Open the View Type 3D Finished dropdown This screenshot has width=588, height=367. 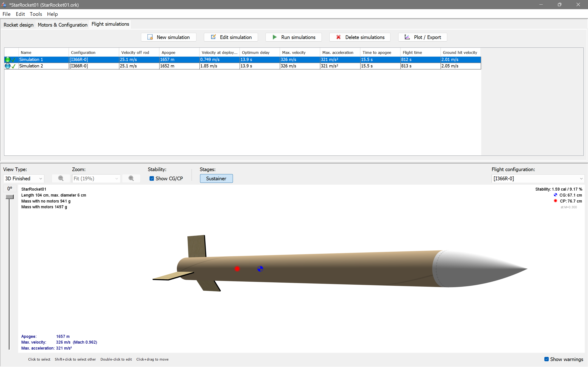(23, 178)
